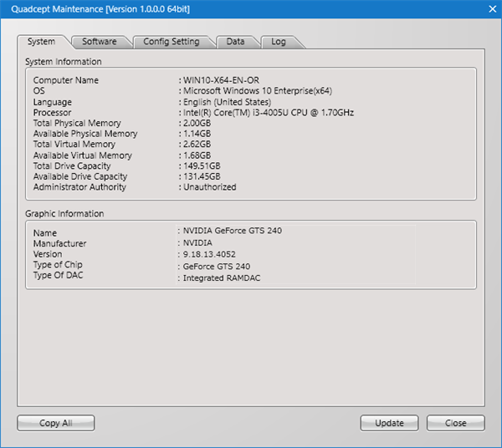Close the window with the title bar X
Image resolution: width=502 pixels, height=448 pixels.
(x=490, y=8)
